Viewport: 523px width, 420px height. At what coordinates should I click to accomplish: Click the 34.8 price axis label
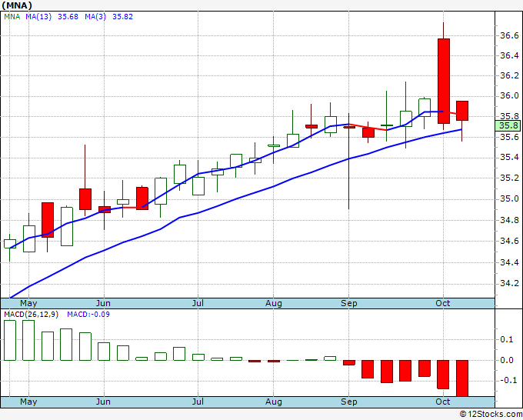tap(509, 220)
